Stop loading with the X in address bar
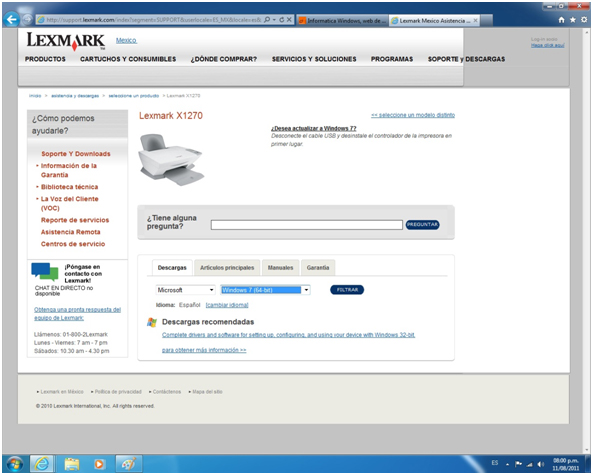Viewport: 593px width, 475px height. pyautogui.click(x=289, y=20)
